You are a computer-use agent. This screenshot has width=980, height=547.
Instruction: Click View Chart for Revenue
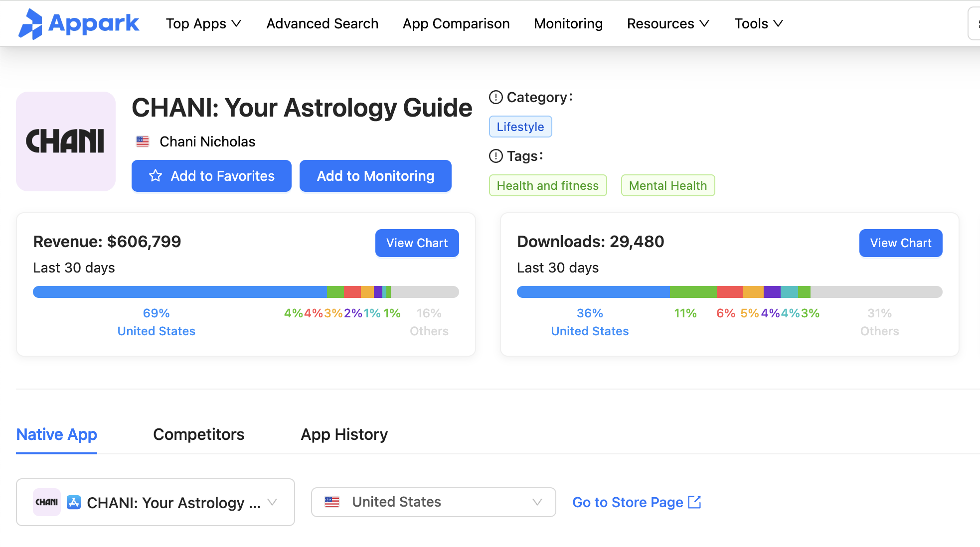[417, 243]
